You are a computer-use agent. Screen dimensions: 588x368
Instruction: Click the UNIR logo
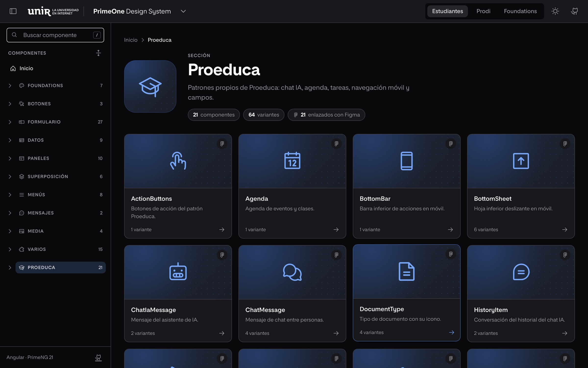coord(53,11)
